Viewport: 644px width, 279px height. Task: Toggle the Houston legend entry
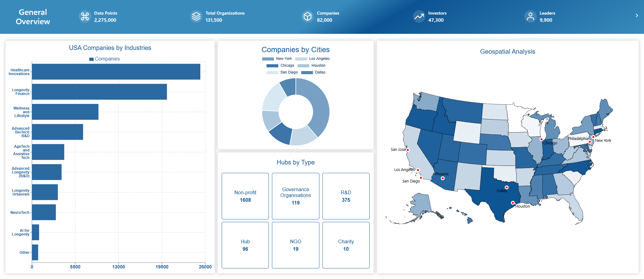point(312,65)
